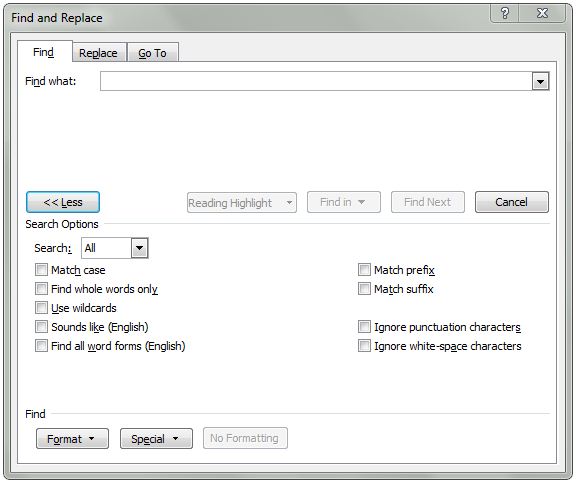Viewport: 577px width, 484px height.
Task: Open the Format dropdown button
Action: pos(72,439)
